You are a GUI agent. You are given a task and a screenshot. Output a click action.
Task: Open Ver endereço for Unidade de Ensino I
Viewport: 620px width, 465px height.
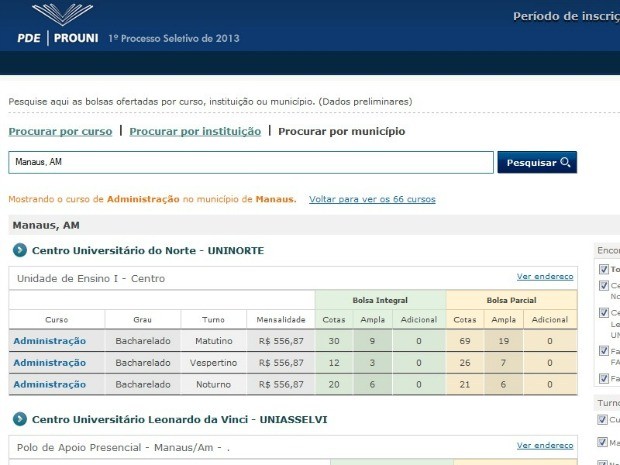pyautogui.click(x=545, y=276)
